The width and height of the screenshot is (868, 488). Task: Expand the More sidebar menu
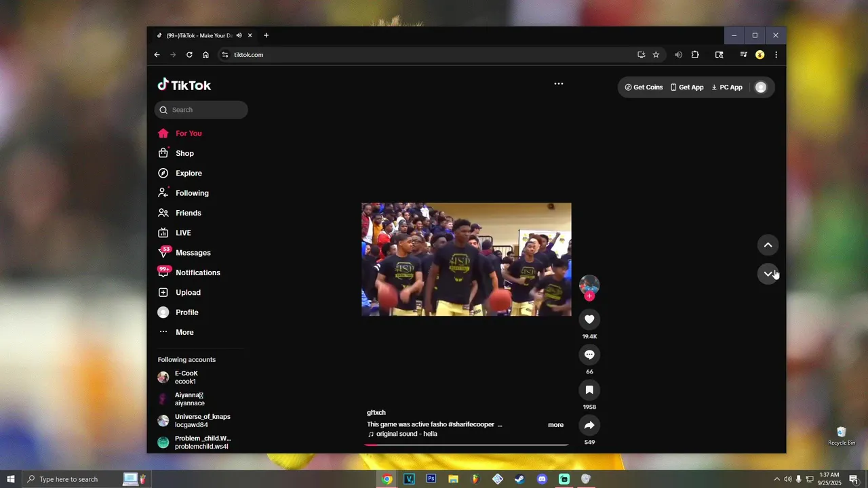point(176,332)
